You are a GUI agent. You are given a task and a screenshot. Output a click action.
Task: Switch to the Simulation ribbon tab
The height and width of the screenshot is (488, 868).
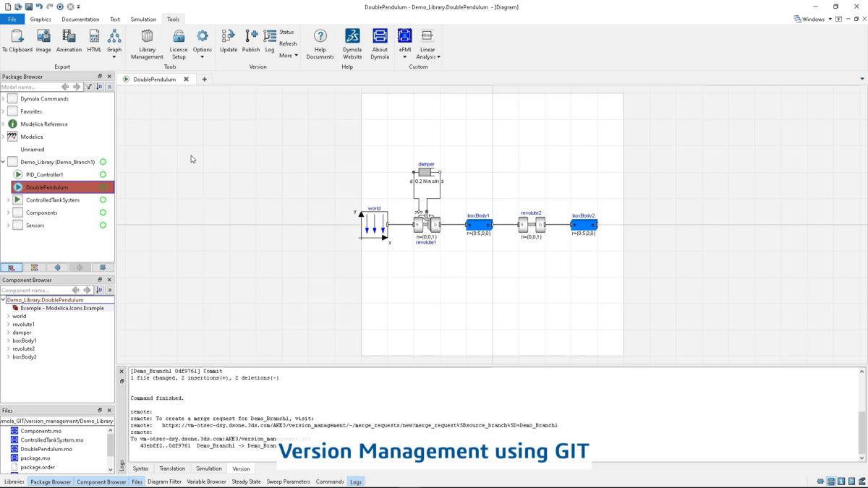[143, 20]
